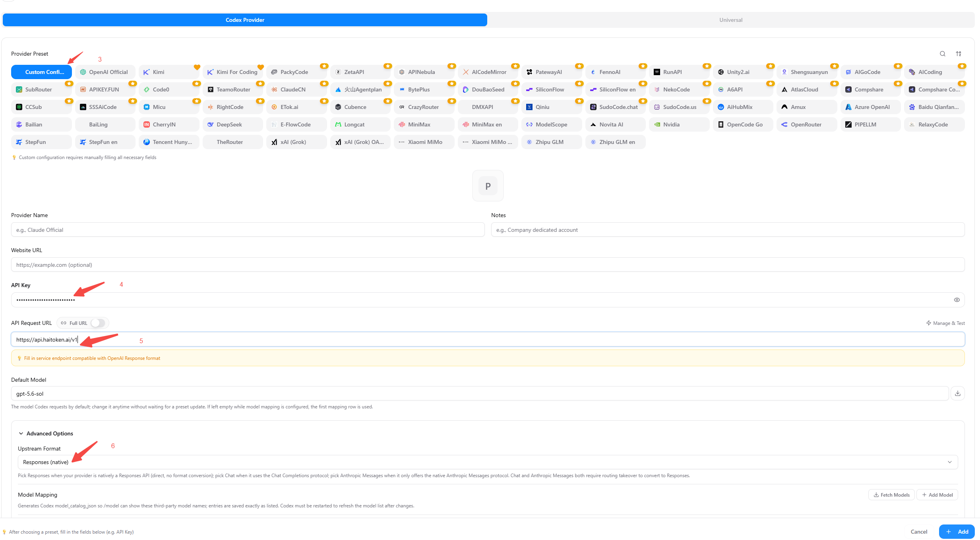Open the provider preset search icon
This screenshot has width=980, height=540.
pos(942,54)
